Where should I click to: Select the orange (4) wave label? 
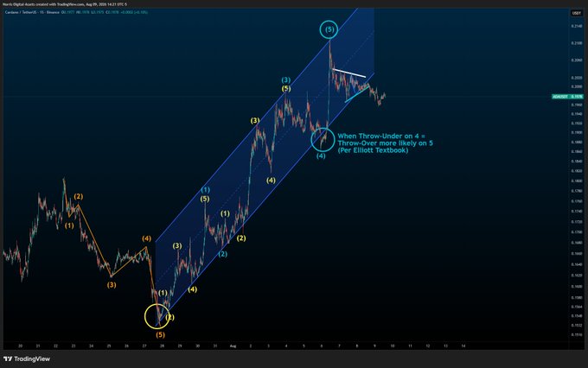tap(147, 238)
